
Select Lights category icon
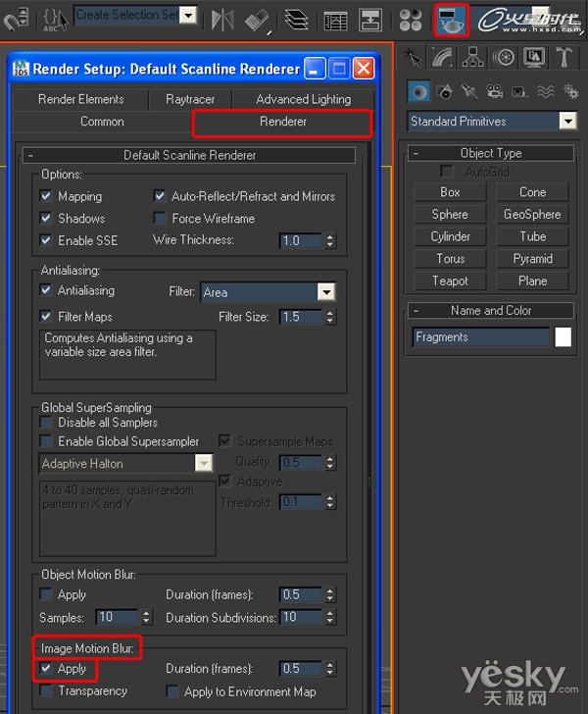(x=468, y=91)
